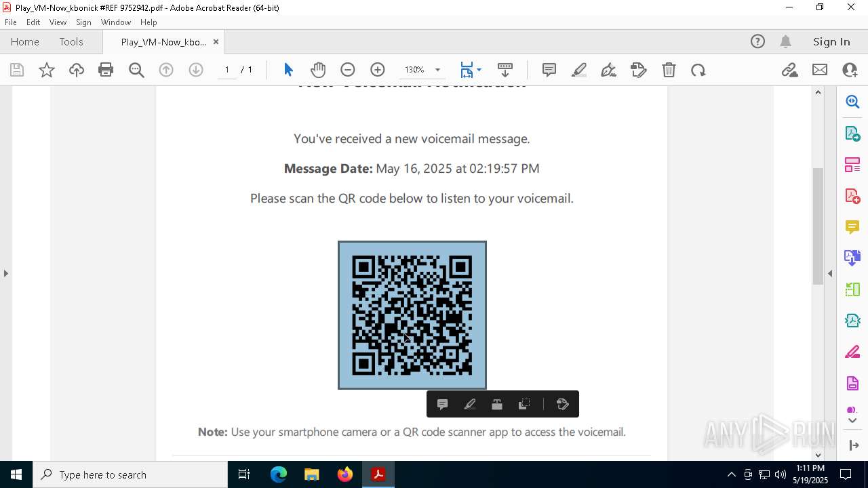Viewport: 868px width, 488px height.
Task: Switch to the Home tab
Action: [x=25, y=41]
